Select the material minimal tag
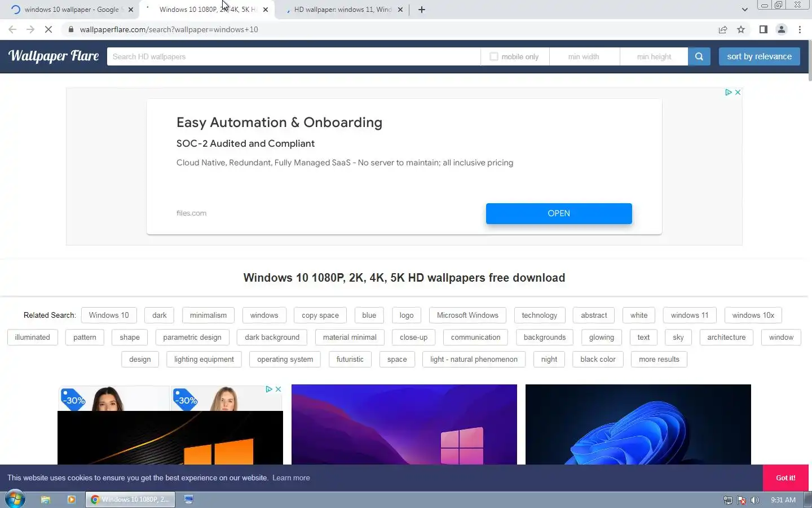The height and width of the screenshot is (508, 812). click(x=350, y=337)
